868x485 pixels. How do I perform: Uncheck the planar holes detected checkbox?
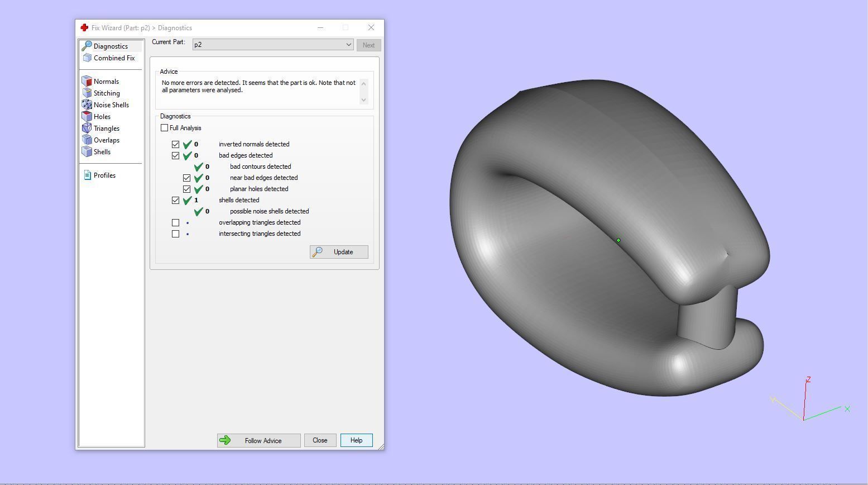tap(186, 189)
